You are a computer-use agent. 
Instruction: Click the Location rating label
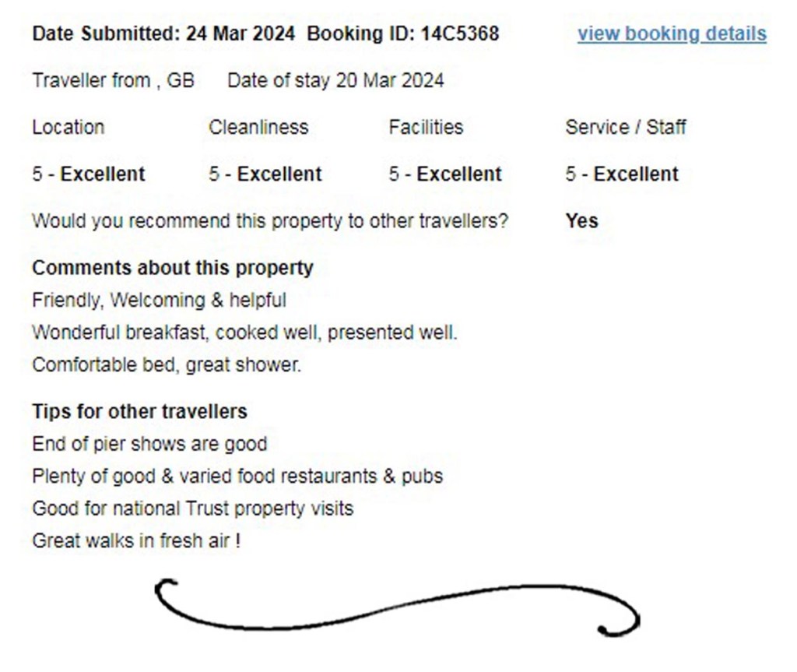(x=68, y=128)
